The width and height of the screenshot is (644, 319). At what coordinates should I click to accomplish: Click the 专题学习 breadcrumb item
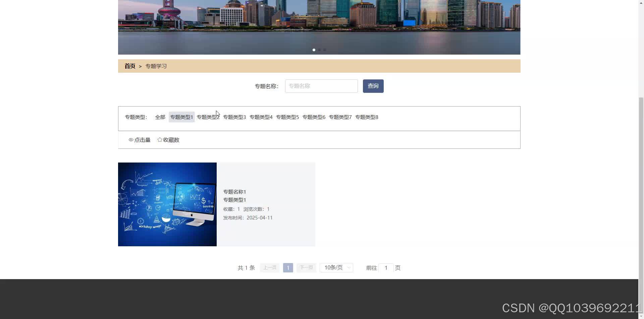pyautogui.click(x=156, y=66)
